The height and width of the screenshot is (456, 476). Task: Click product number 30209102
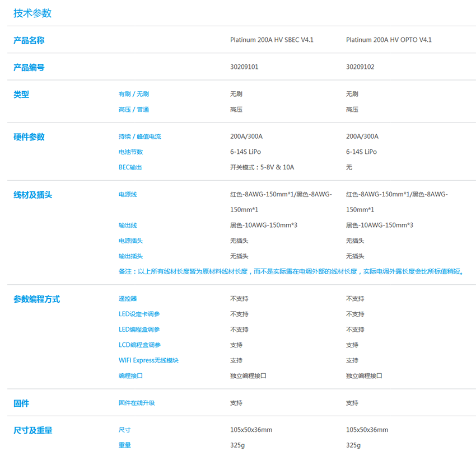pos(360,67)
